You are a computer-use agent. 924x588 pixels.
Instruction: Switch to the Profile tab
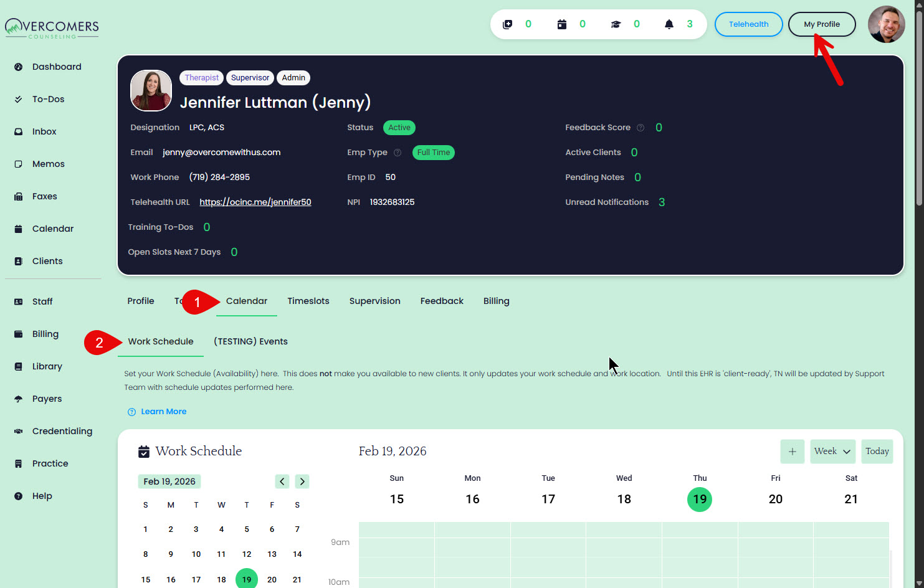(141, 301)
